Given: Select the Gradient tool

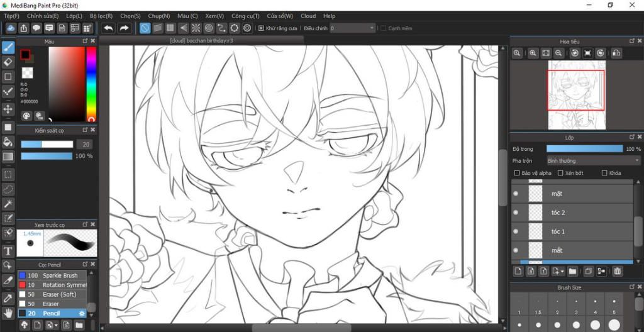Looking at the screenshot, I should [8, 157].
